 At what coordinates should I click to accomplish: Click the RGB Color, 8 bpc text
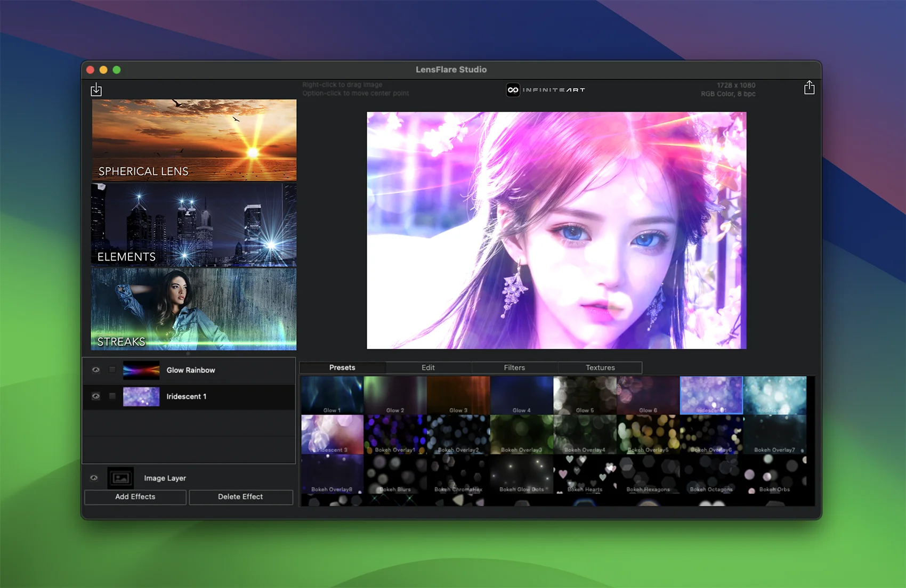pos(728,94)
